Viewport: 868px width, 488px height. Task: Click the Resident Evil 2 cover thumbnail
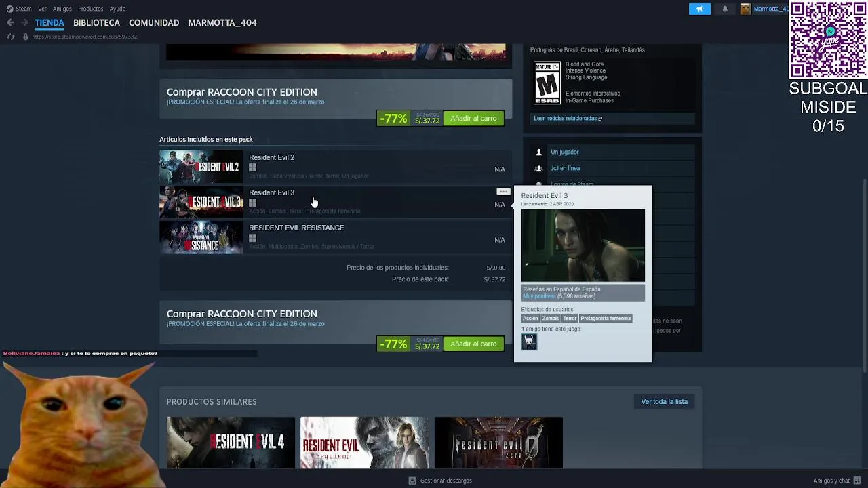coord(201,167)
